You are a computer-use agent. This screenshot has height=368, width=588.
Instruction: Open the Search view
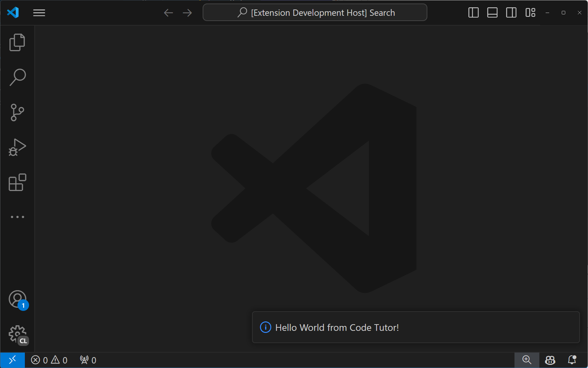(x=17, y=77)
